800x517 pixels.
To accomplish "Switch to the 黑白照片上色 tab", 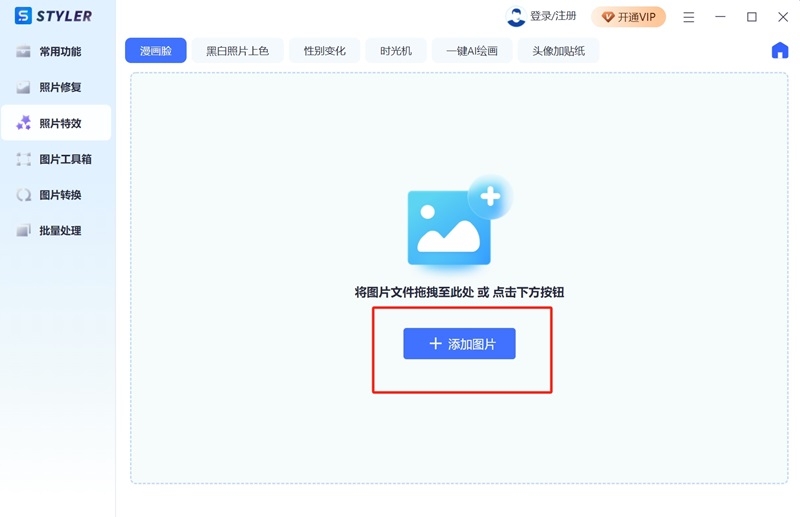I will [237, 51].
